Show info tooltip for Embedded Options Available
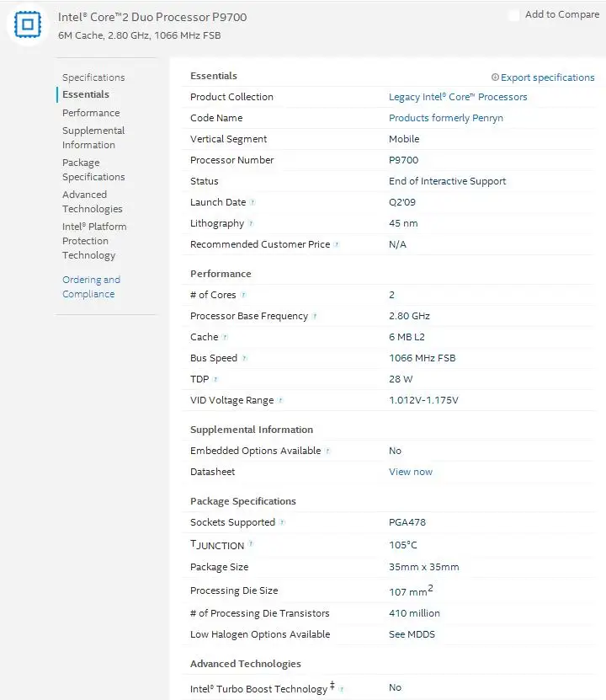This screenshot has height=700, width=606. pos(327,451)
